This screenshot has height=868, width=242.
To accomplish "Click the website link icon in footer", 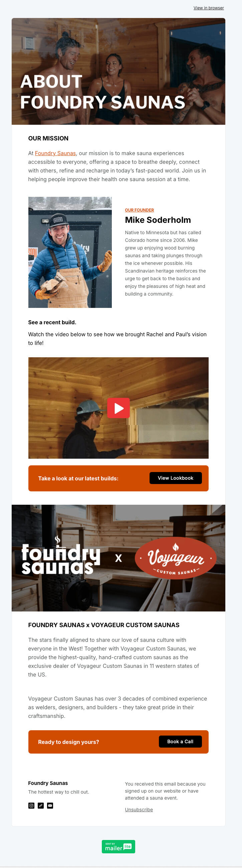I will pos(41,805).
